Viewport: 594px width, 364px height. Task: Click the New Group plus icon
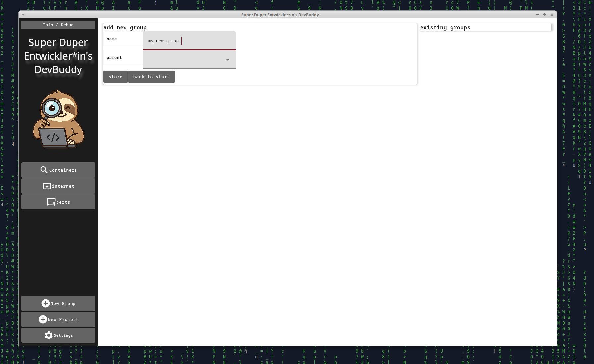[45, 303]
